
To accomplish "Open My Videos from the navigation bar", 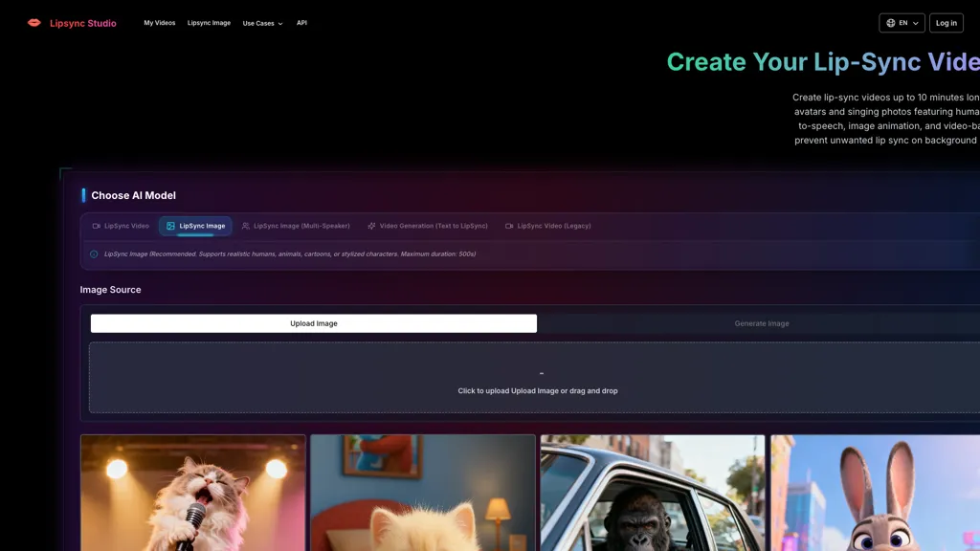I will [x=159, y=22].
